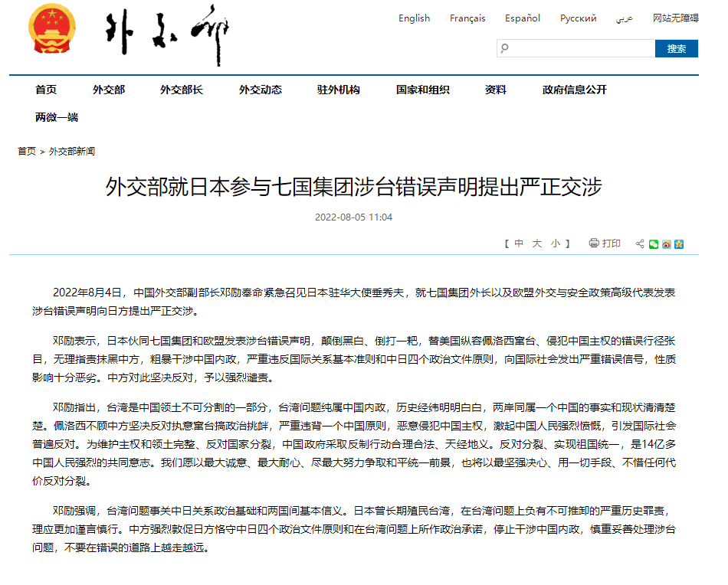
Task: Open the 两微一端 menu item
Action: click(x=57, y=117)
